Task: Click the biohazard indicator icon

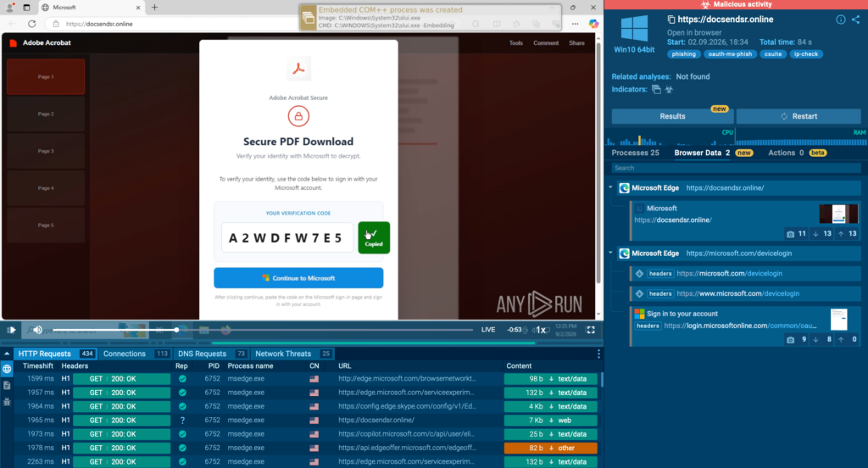Action: [670, 90]
